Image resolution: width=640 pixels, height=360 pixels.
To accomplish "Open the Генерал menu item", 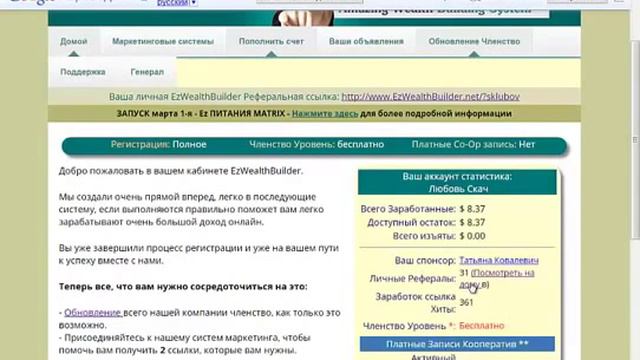I will 147,72.
